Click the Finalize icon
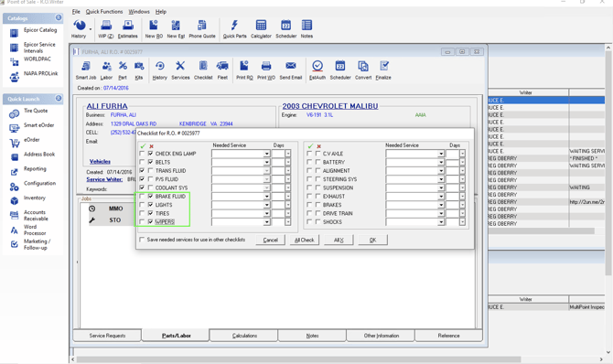The width and height of the screenshot is (613, 364). 383,70
